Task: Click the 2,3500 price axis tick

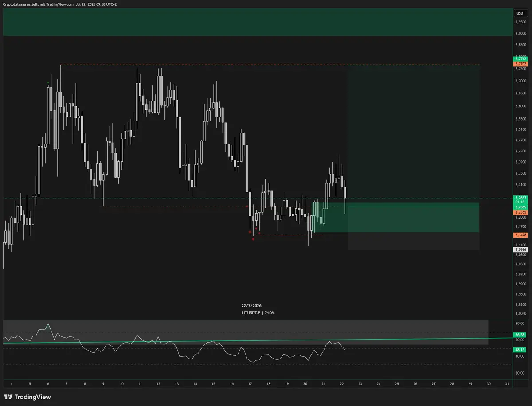Action: point(520,173)
